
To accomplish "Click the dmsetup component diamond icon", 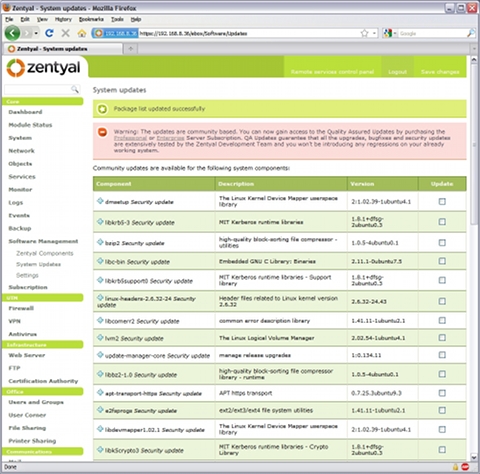I will pos(100,201).
